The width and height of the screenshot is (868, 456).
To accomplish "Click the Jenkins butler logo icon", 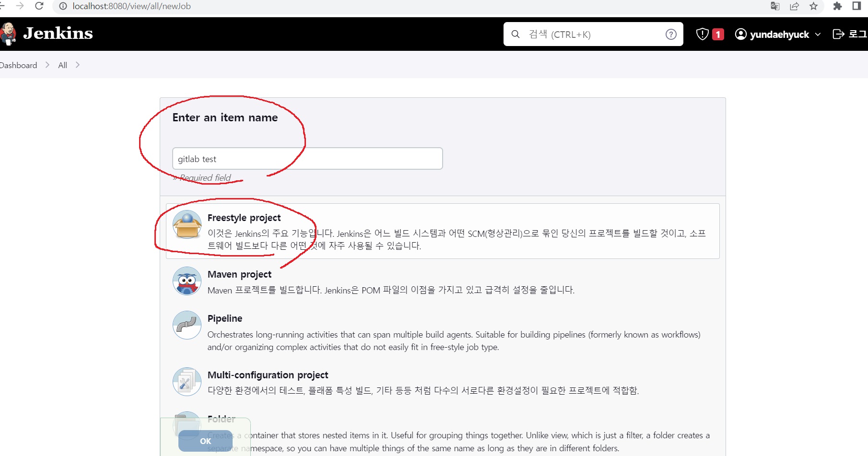I will [x=8, y=34].
